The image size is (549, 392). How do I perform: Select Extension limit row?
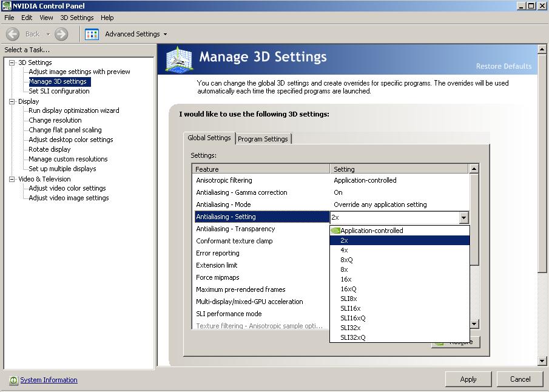point(261,266)
